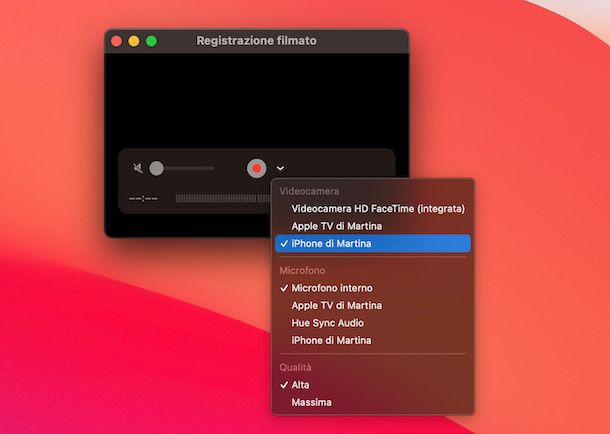Close the Registrazione filmato window
Screen dimensions: 610x434
[116, 41]
